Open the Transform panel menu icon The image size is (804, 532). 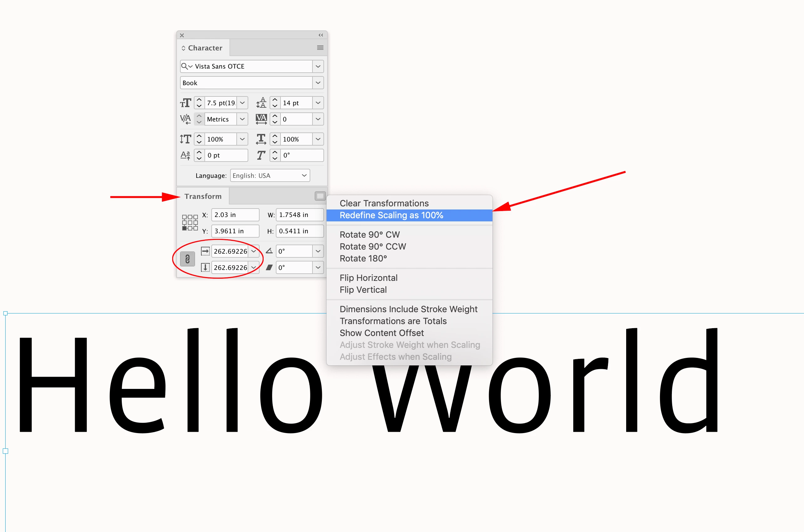[x=320, y=196]
